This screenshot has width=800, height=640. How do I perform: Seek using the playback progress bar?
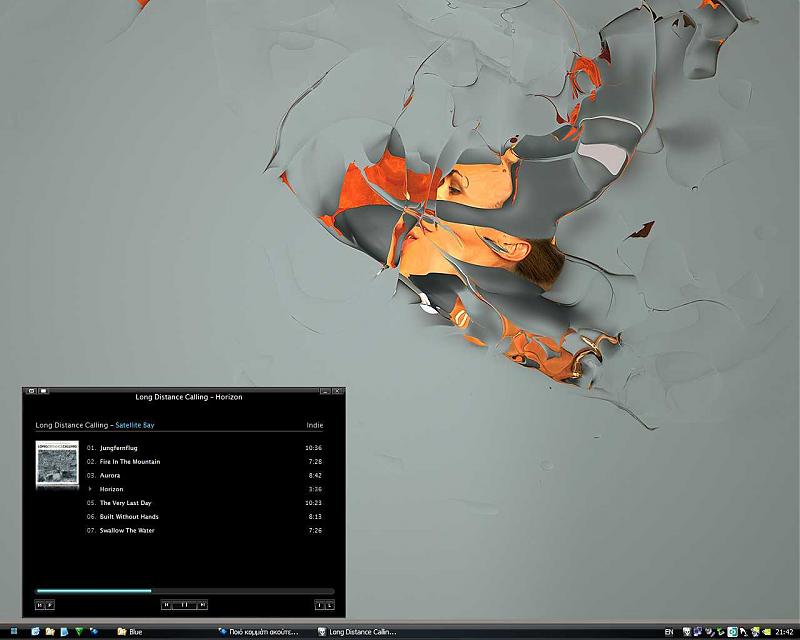(x=185, y=591)
